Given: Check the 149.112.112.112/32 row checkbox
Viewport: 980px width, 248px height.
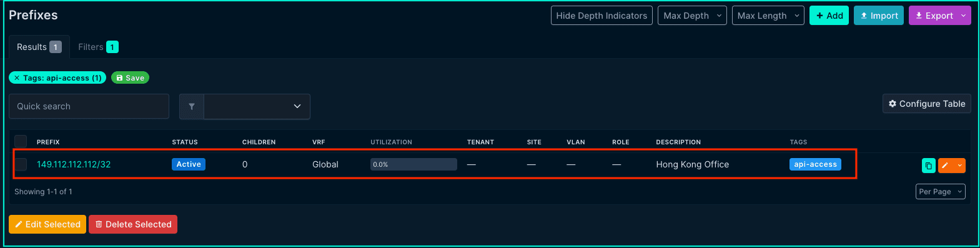Looking at the screenshot, I should click(21, 164).
